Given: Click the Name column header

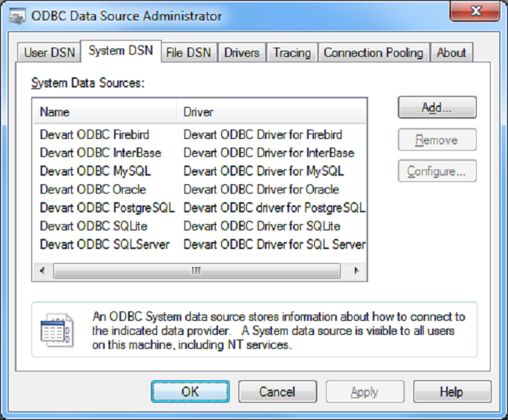Looking at the screenshot, I should point(105,112).
